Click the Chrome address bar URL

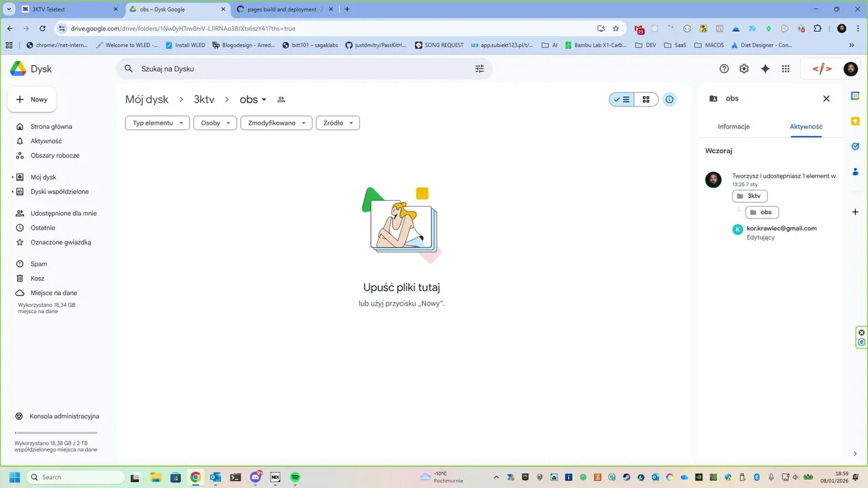point(183,28)
